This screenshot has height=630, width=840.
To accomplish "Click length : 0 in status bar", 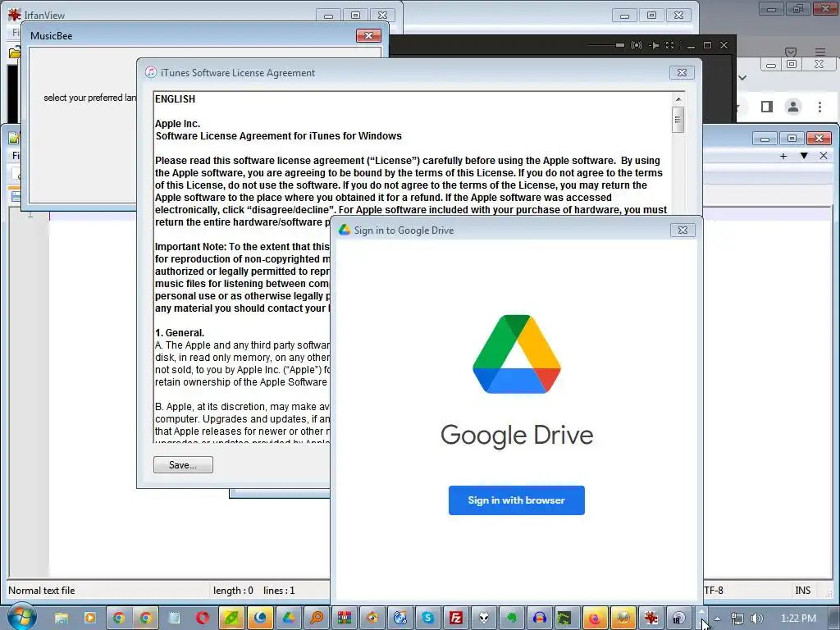I will (233, 591).
